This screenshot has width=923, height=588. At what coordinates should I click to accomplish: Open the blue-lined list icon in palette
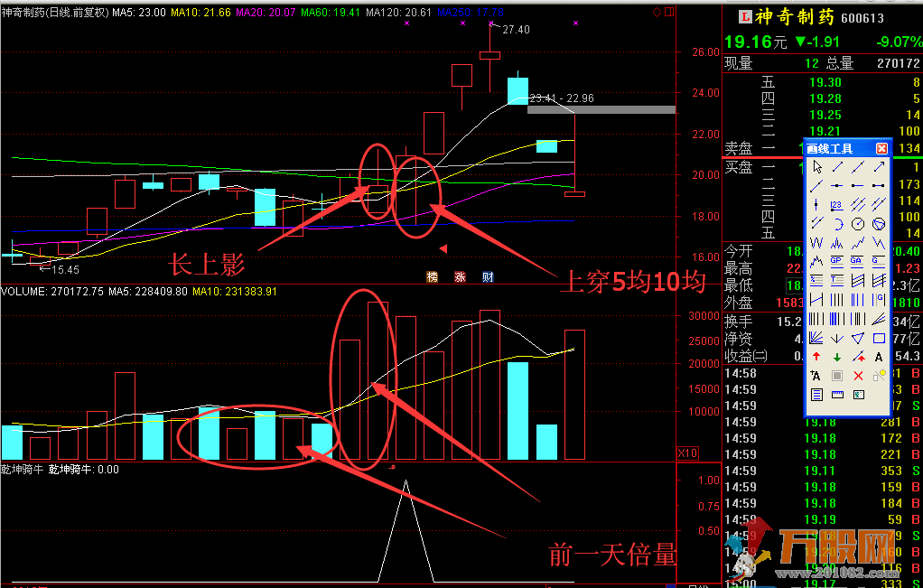point(816,395)
